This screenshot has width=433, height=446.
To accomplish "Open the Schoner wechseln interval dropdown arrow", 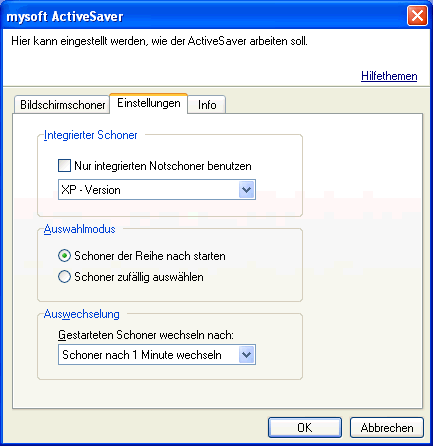I will point(247,355).
